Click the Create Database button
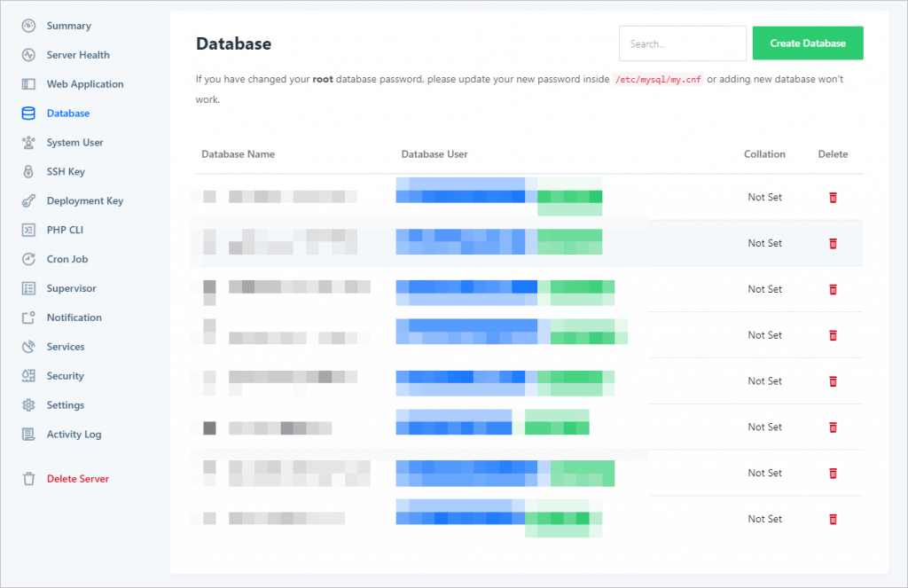This screenshot has width=908, height=588. click(807, 43)
